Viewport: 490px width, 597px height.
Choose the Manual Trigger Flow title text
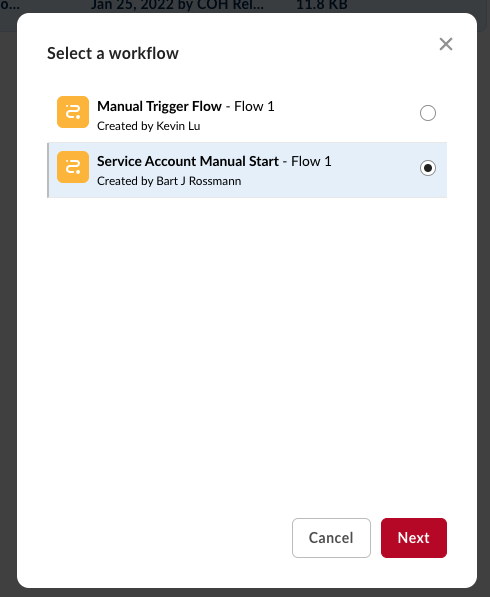(x=159, y=106)
